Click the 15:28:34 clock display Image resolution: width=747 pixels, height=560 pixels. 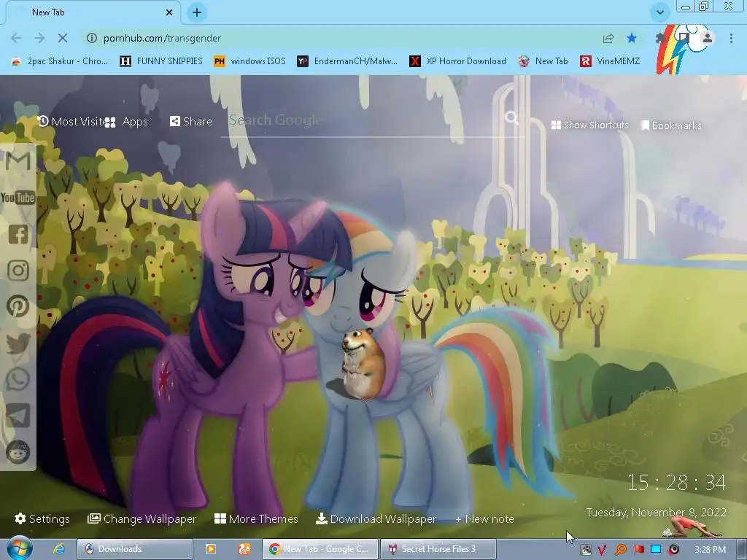[x=676, y=483]
